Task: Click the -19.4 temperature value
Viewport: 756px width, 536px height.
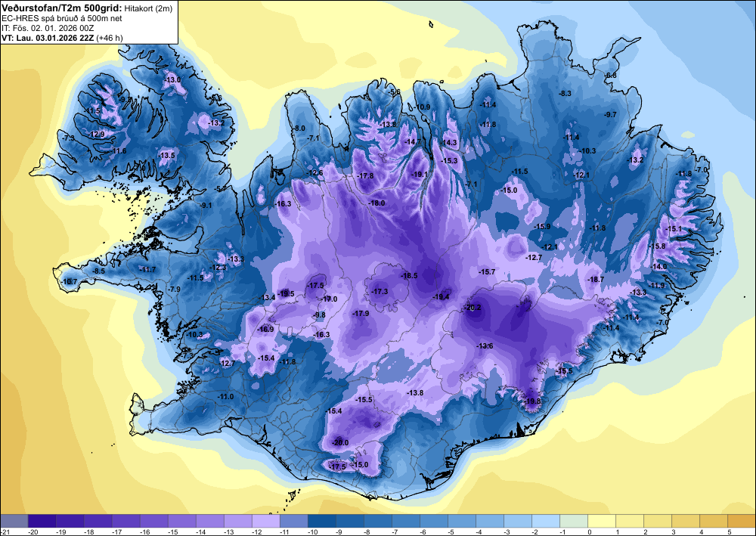Action: click(441, 297)
